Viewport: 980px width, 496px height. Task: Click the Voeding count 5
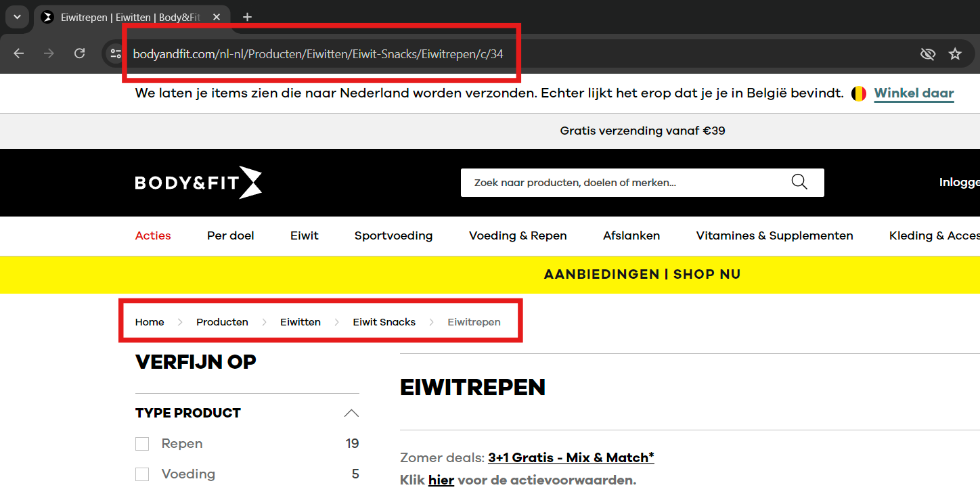(x=355, y=474)
